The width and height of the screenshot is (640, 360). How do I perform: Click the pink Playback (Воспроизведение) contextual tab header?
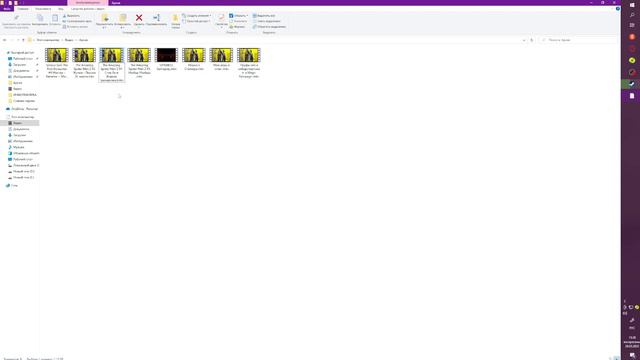(88, 3)
